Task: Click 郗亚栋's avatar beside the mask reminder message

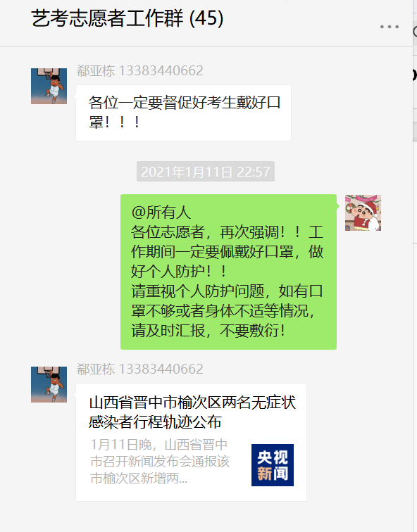Action: pyautogui.click(x=49, y=86)
